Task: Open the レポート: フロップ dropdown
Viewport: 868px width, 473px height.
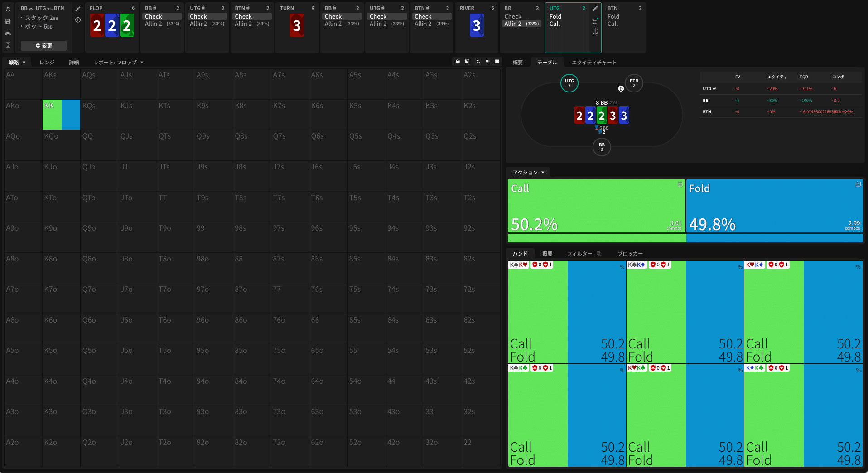Action: click(x=118, y=63)
